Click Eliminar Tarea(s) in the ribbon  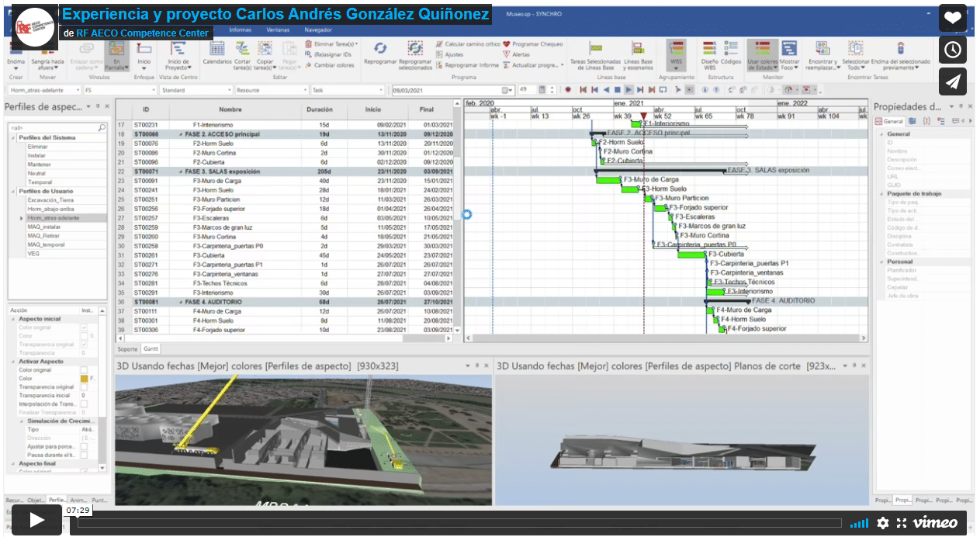point(331,44)
